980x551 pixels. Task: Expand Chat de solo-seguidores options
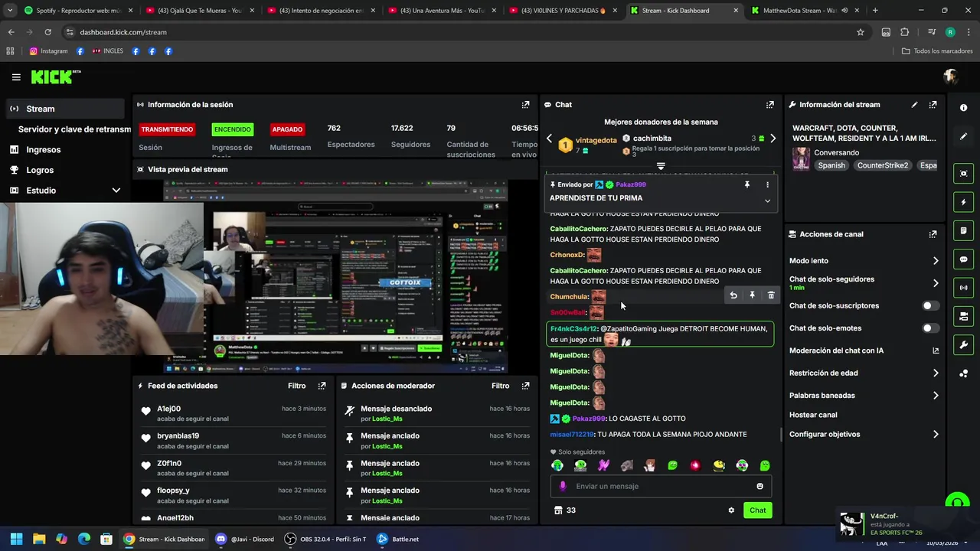click(x=936, y=283)
